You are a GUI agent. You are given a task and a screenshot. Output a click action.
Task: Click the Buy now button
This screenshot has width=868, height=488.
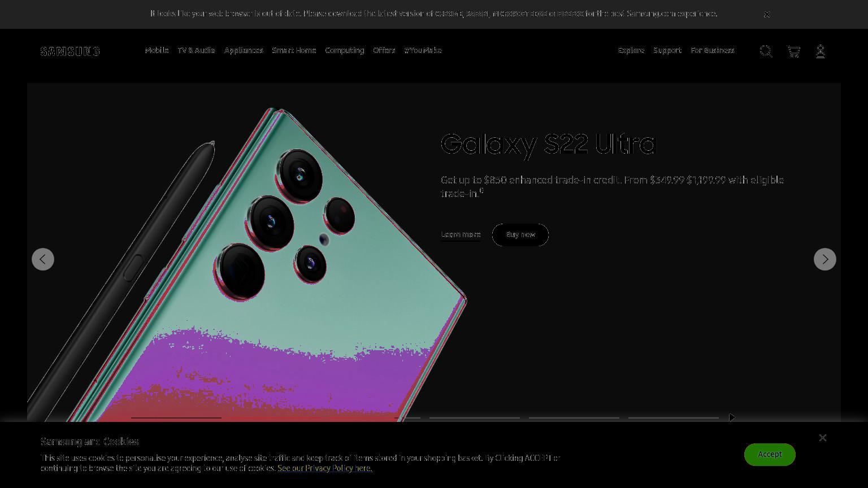click(520, 235)
